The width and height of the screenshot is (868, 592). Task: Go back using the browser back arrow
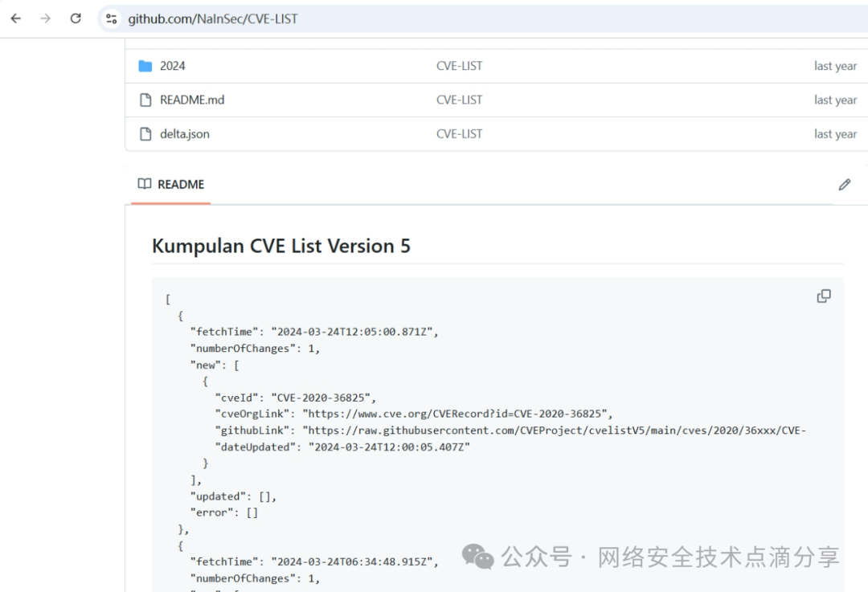(x=16, y=18)
